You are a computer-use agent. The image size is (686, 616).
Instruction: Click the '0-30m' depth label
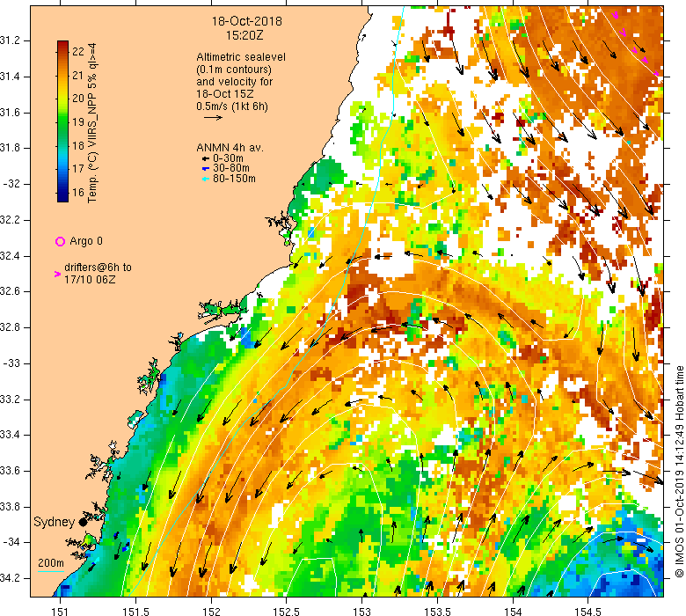[228, 158]
